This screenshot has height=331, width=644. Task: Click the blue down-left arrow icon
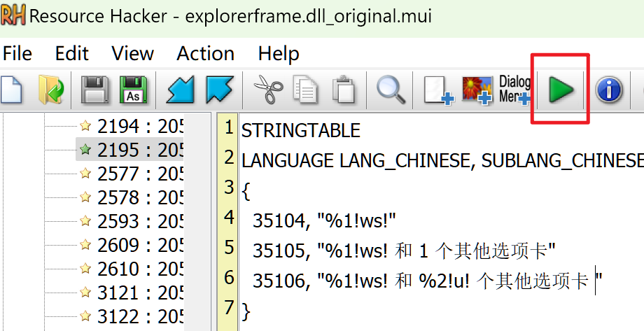pos(180,89)
